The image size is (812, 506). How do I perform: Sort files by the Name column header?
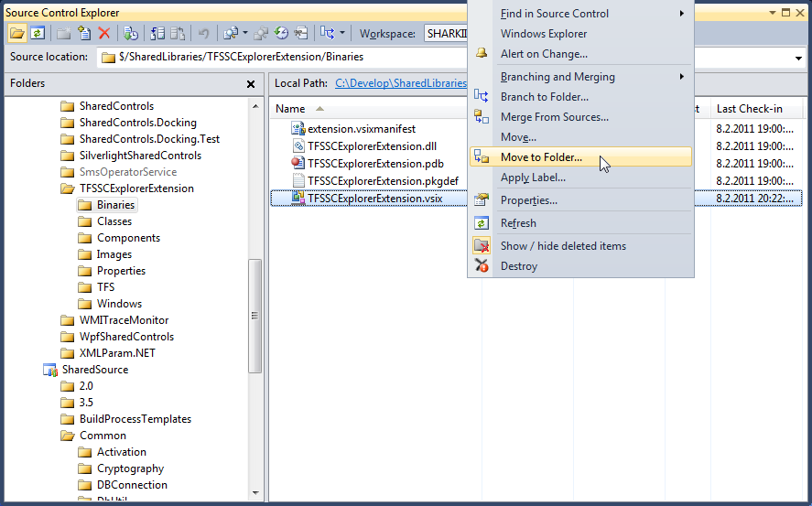(x=290, y=109)
